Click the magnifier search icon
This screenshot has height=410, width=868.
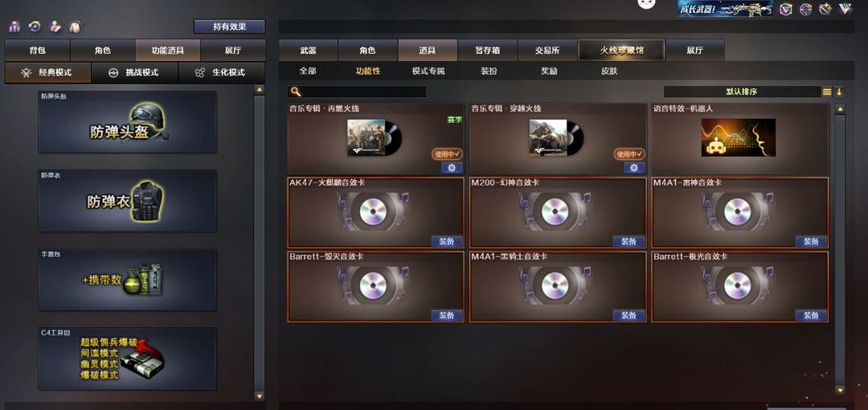coord(296,92)
